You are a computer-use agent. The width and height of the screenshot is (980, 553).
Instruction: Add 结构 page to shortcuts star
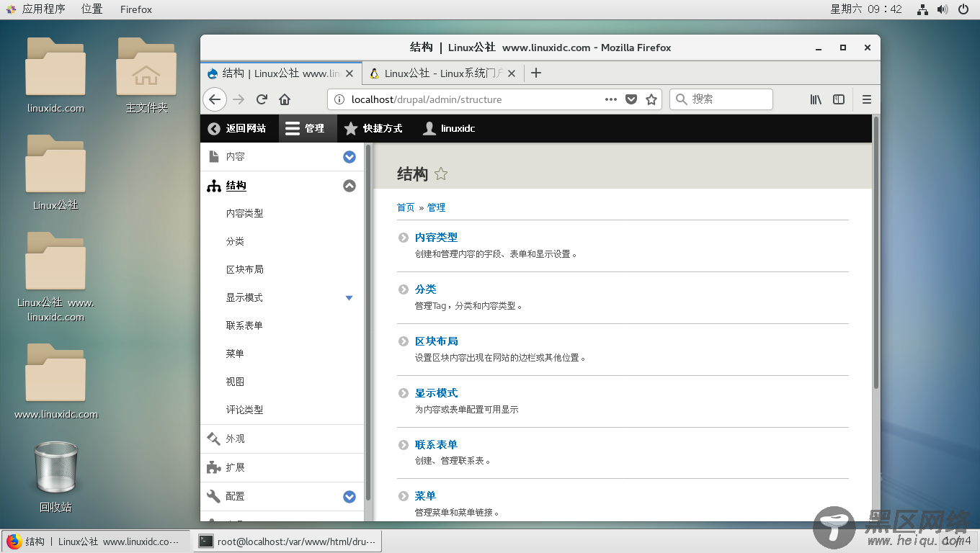441,174
